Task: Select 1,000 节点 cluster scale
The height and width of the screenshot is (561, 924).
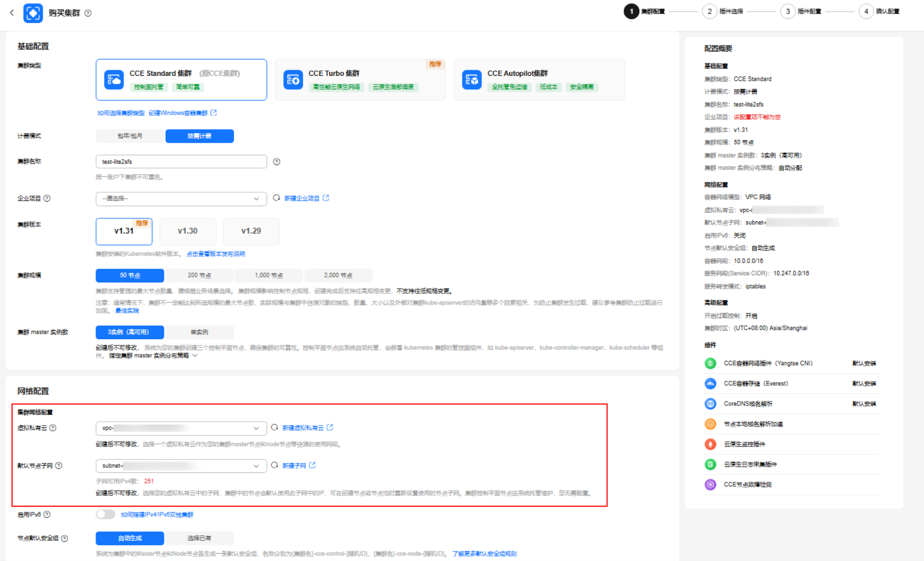Action: click(269, 275)
